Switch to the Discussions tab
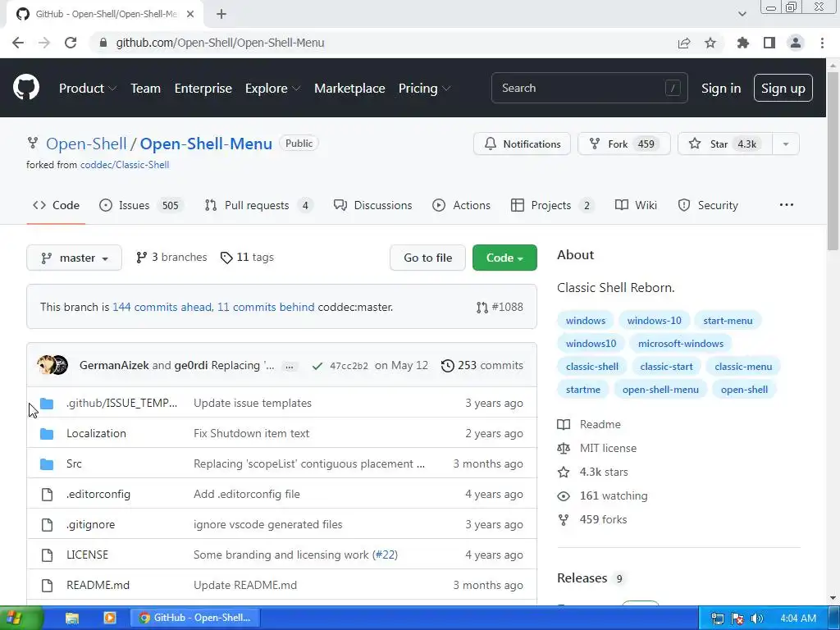This screenshot has width=840, height=630. (x=372, y=205)
